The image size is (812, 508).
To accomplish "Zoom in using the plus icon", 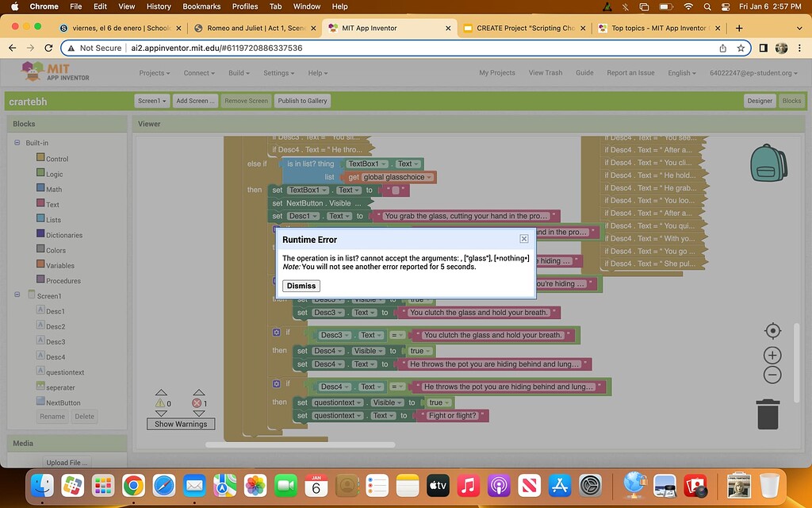I will [x=772, y=355].
